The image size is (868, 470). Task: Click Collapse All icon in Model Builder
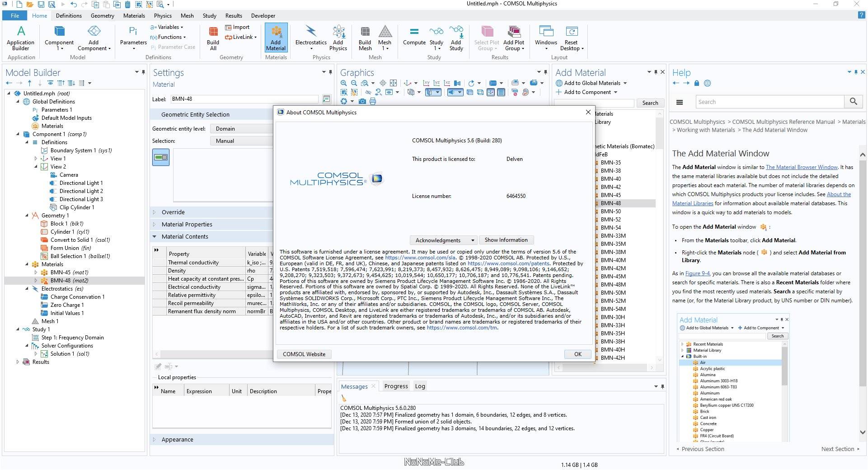(61, 83)
